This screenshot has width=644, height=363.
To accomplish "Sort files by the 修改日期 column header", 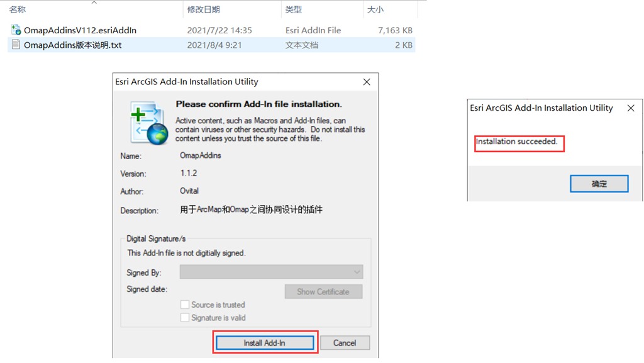I will [203, 9].
